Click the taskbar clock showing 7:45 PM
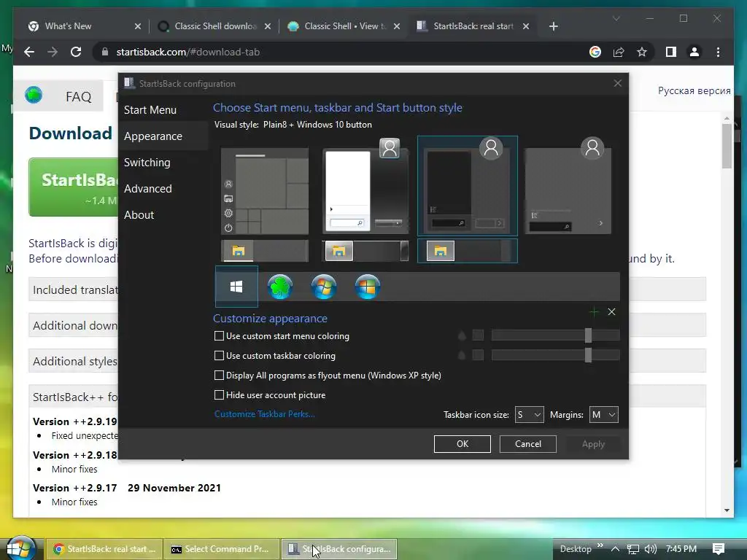This screenshot has height=560, width=747. click(681, 549)
